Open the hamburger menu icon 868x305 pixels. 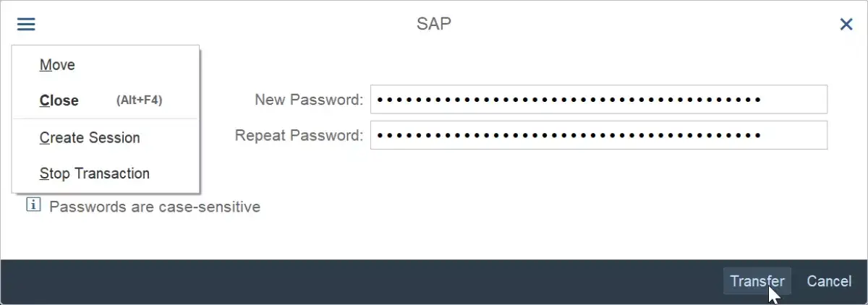pos(26,25)
